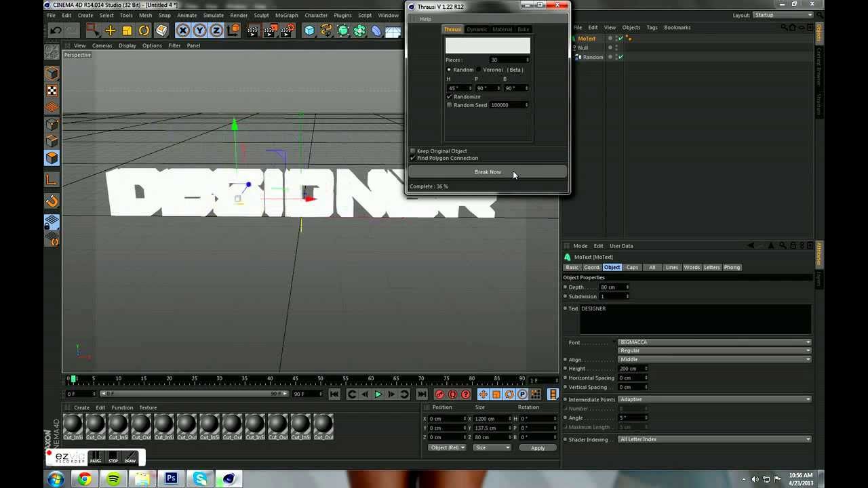Screen dimensions: 868x488
Task: Select the first Cut_InSi material
Action: tap(73, 427)
